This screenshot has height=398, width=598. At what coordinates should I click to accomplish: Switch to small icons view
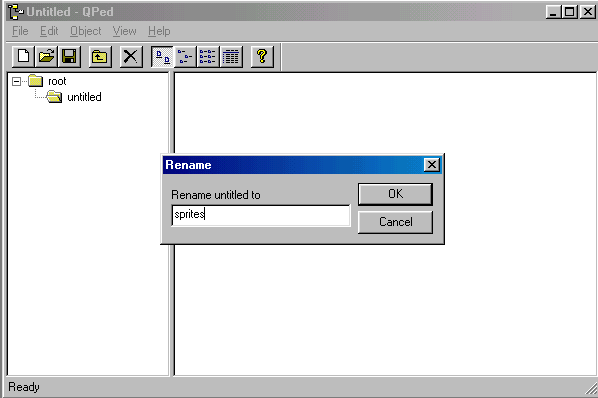pos(185,56)
